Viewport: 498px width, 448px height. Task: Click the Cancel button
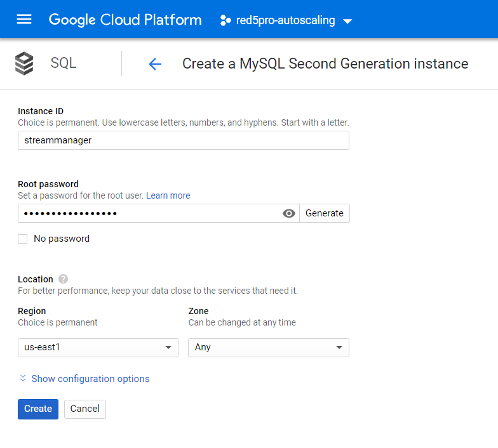click(x=85, y=409)
